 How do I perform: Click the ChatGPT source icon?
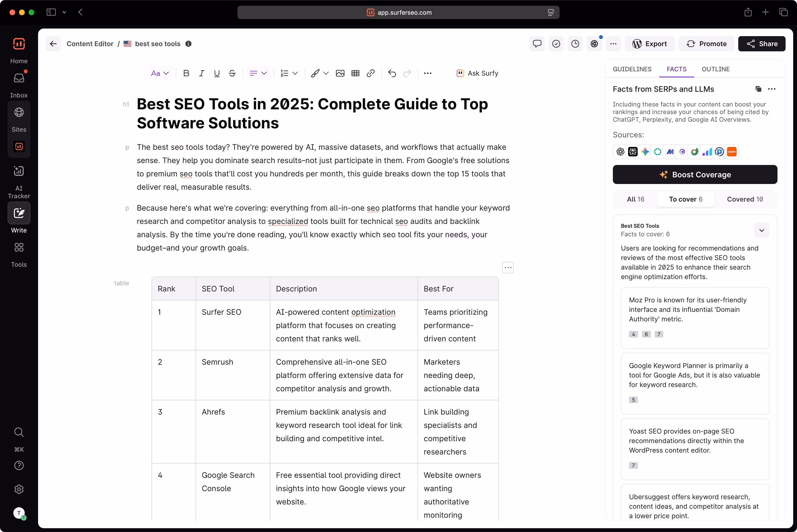point(620,152)
